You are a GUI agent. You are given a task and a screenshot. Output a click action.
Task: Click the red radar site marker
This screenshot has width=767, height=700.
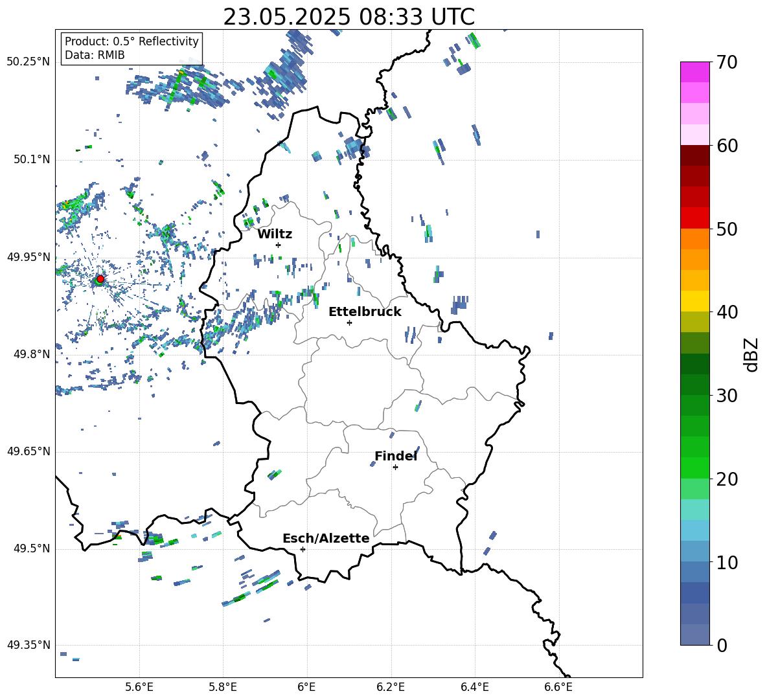[x=100, y=278]
